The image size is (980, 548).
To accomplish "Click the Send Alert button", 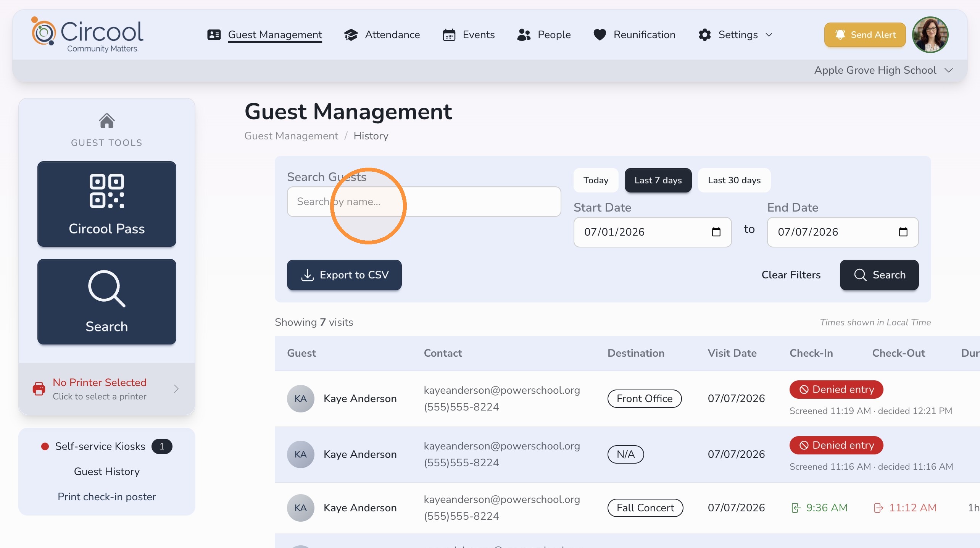I will [865, 35].
